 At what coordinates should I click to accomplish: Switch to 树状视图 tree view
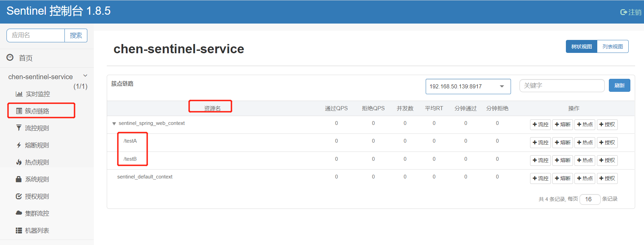(582, 46)
